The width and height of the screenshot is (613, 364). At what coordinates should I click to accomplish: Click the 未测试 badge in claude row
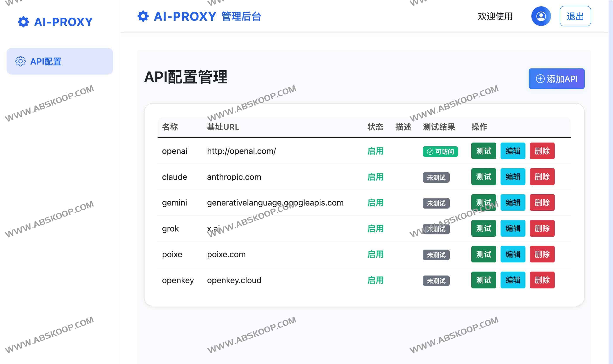436,177
